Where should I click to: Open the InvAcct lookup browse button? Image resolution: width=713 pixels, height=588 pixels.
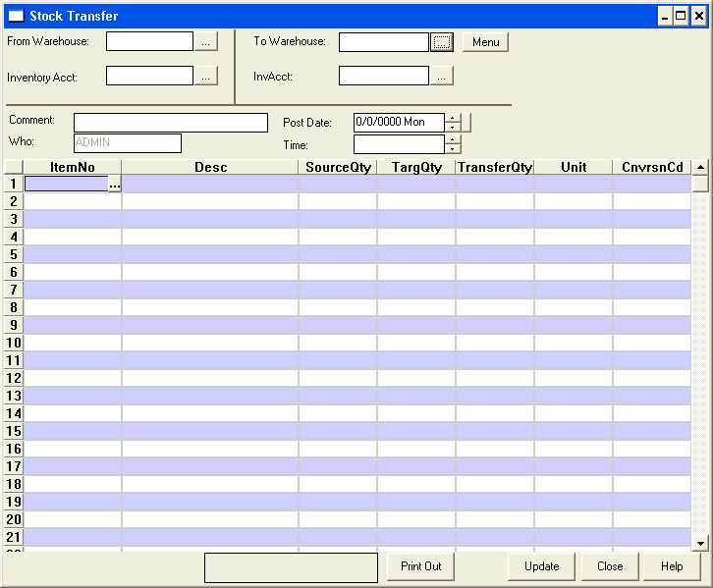pyautogui.click(x=442, y=76)
